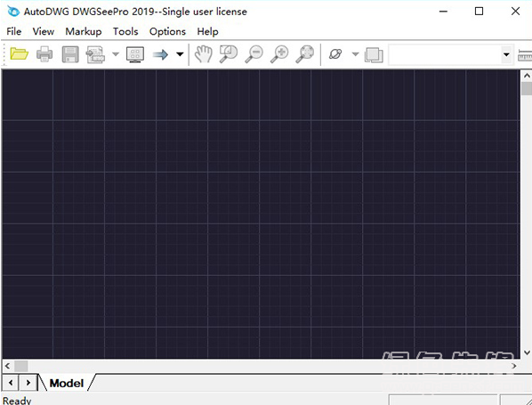This screenshot has width=532, height=405.
Task: Click the batch convert file icon
Action: pos(95,54)
